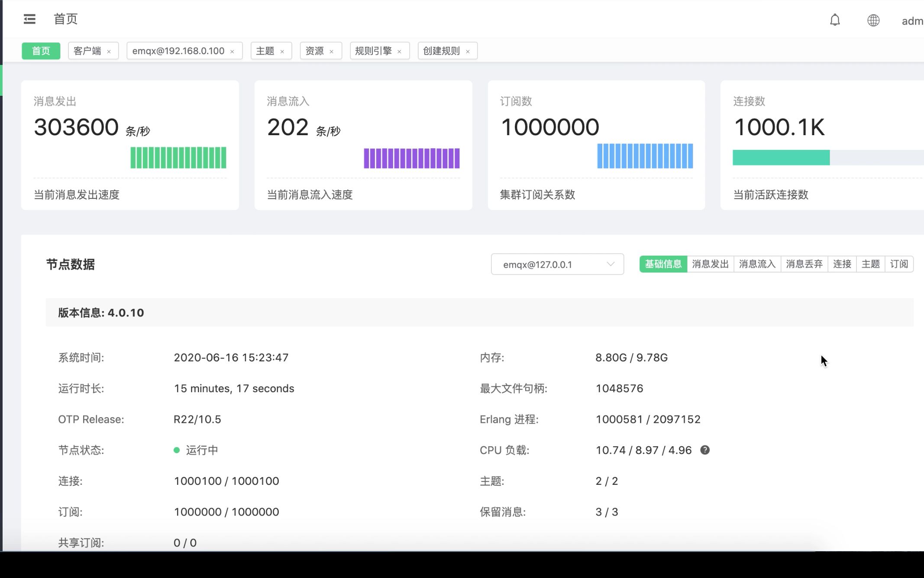
Task: Click the 运行中 node status
Action: coord(202,450)
